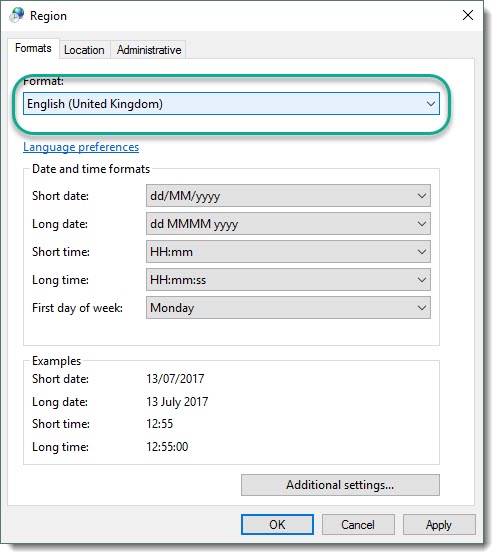The height and width of the screenshot is (559, 499).
Task: Select the Formats tab
Action: (34, 49)
